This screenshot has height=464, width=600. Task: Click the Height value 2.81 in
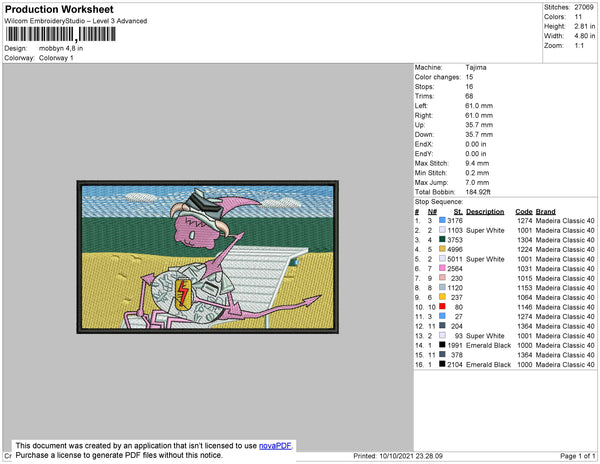584,26
